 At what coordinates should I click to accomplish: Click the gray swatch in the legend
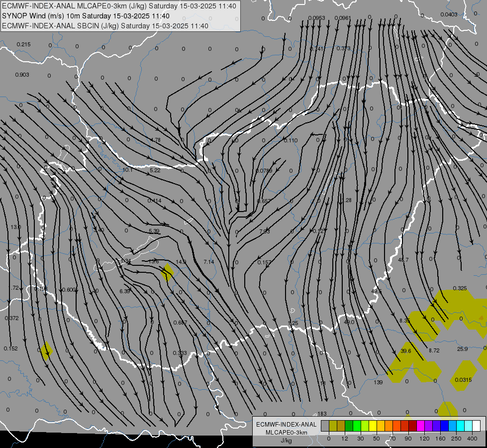325,426
